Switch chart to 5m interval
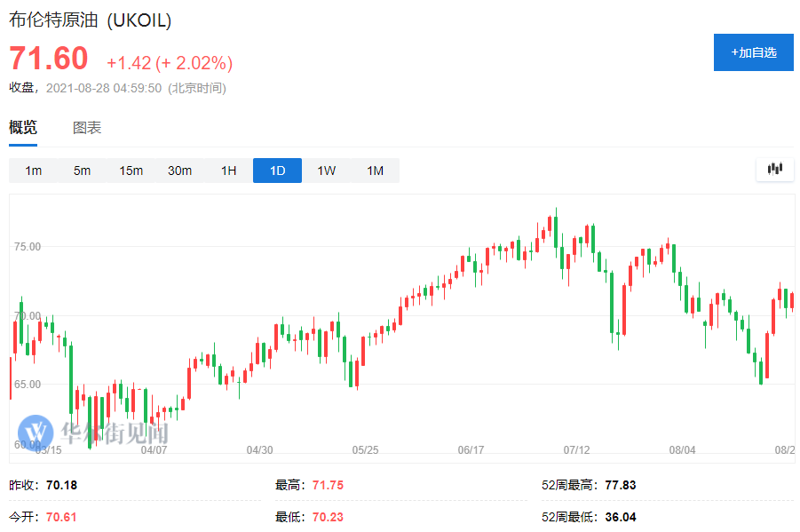 (x=83, y=171)
